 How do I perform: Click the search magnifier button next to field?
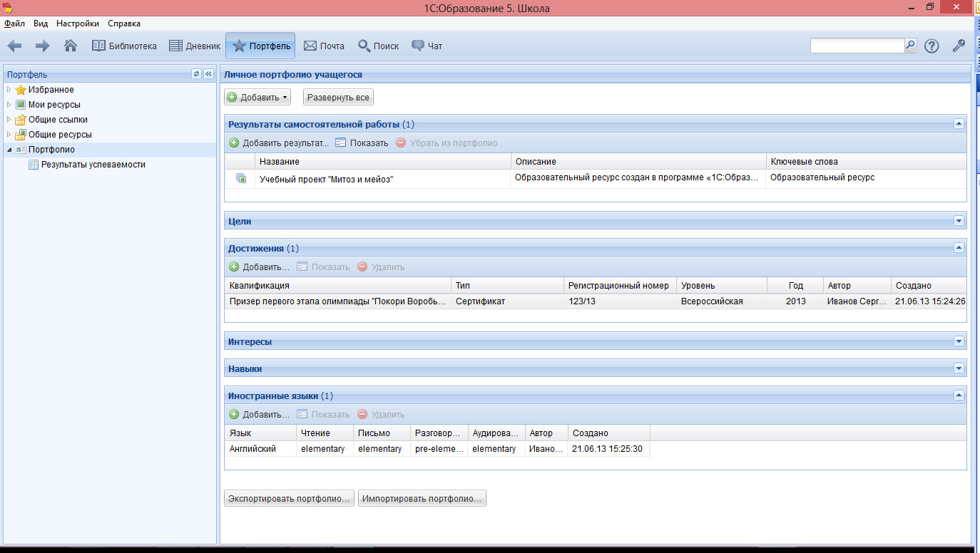910,45
